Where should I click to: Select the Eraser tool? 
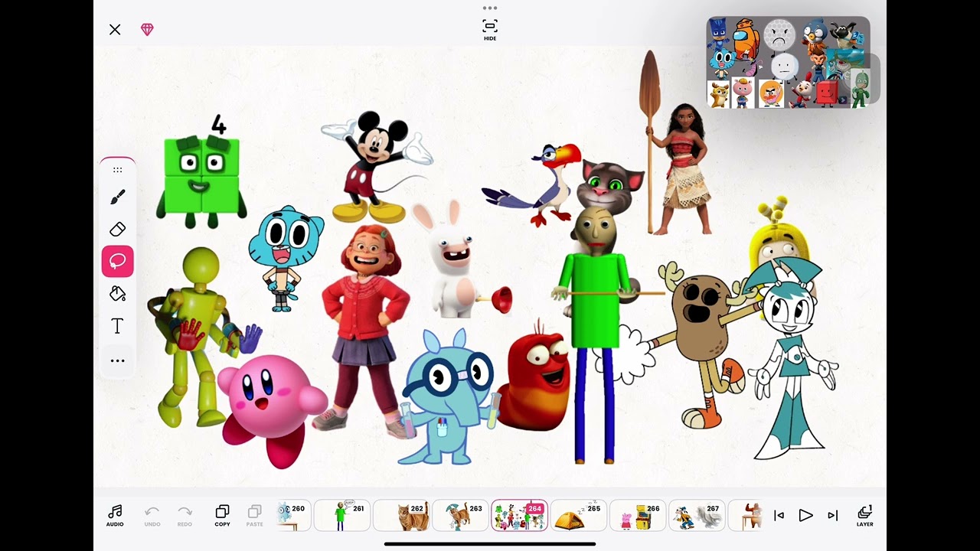point(117,230)
